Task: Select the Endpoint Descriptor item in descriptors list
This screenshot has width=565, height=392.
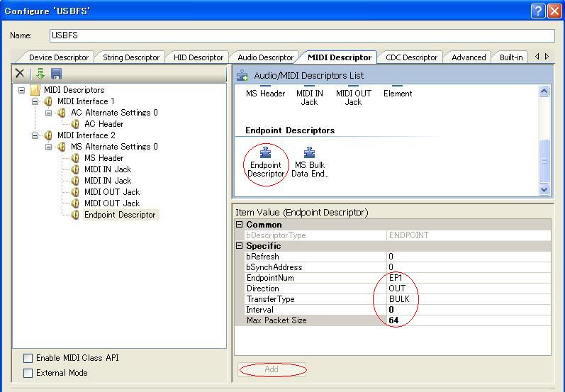Action: click(x=266, y=162)
